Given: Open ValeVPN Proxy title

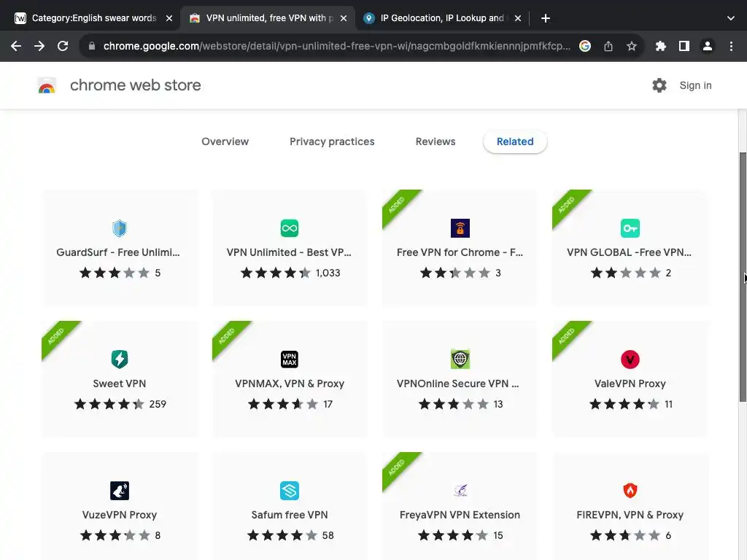Looking at the screenshot, I should coord(630,384).
